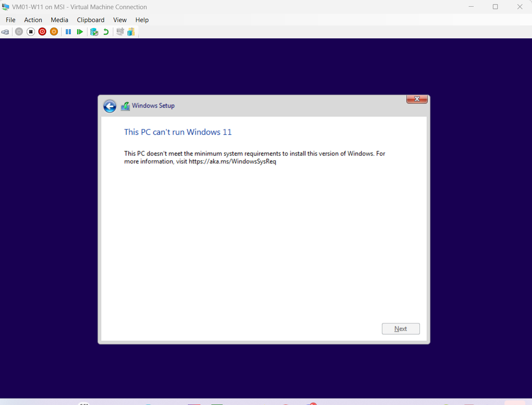
Task: Create a checkpoint using the server-clock icon
Action: coord(94,32)
